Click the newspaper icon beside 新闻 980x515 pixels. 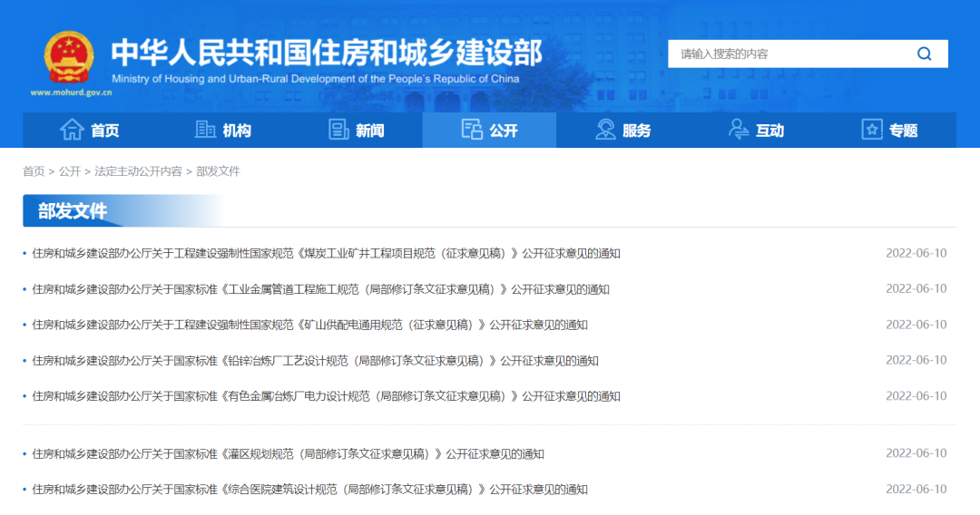pos(338,130)
